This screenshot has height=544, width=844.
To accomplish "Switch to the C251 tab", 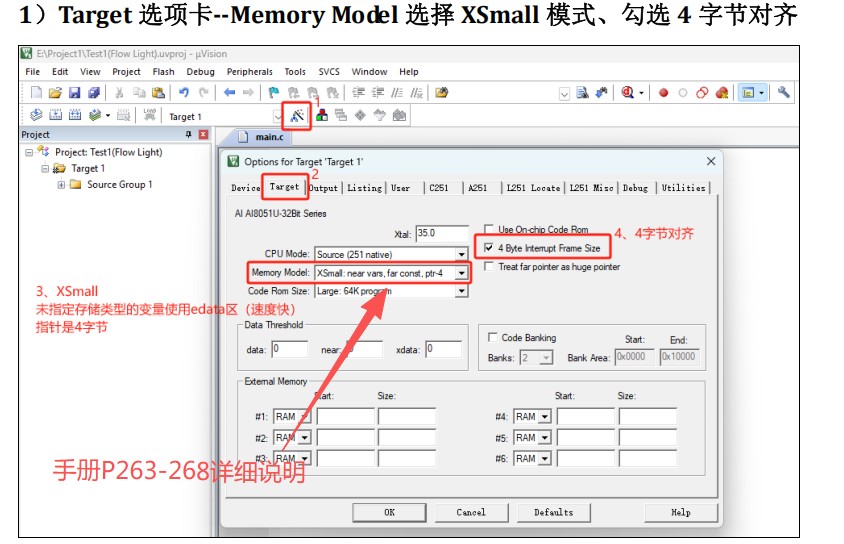I will tap(438, 188).
